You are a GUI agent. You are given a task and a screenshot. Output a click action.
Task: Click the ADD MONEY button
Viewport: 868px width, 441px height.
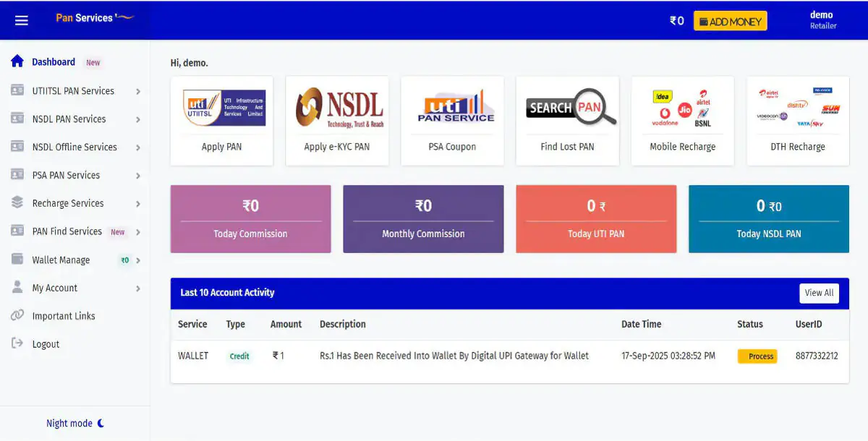click(x=730, y=20)
